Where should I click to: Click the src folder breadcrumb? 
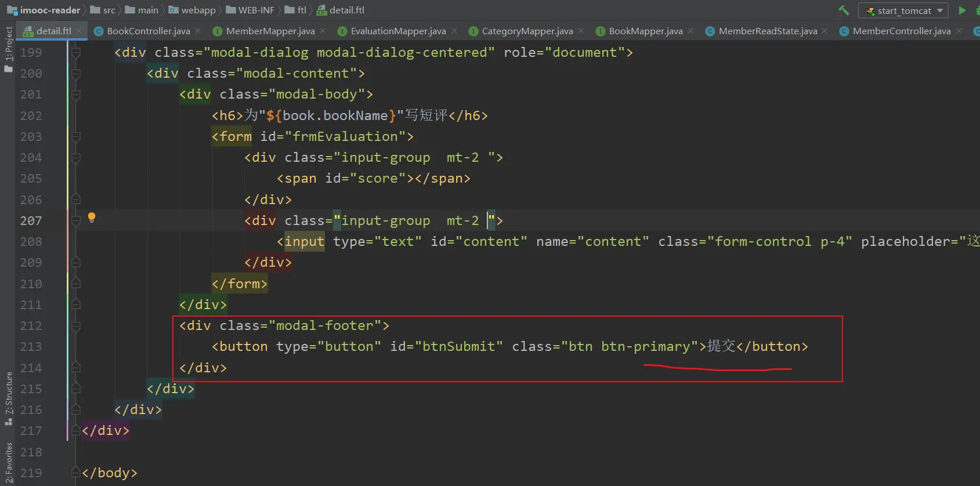[x=103, y=10]
